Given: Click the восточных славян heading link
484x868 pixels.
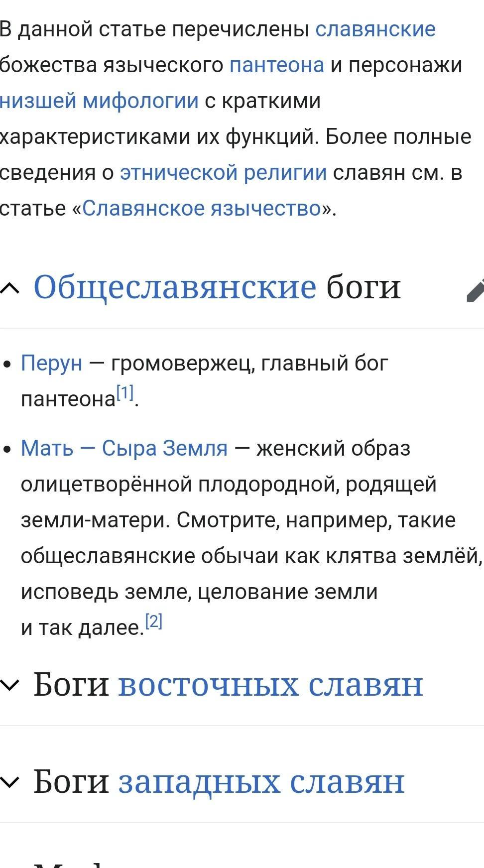Looking at the screenshot, I should tap(270, 685).
